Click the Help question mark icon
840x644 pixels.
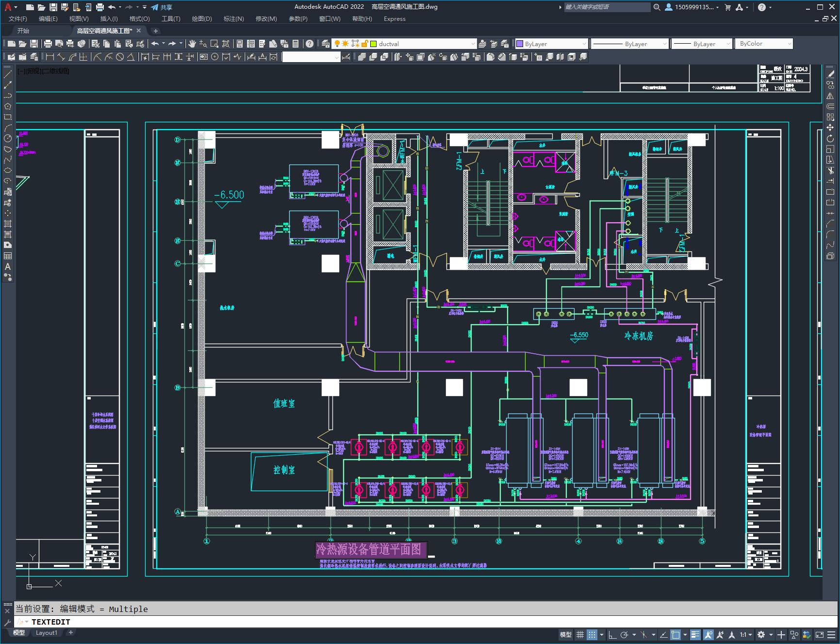[x=310, y=44]
